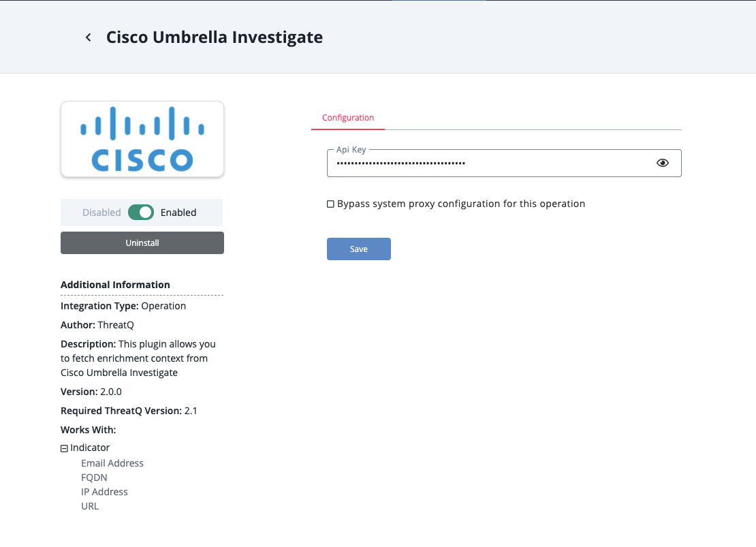Viewport: 756px width, 547px height.
Task: Click the Save button
Action: [x=359, y=249]
